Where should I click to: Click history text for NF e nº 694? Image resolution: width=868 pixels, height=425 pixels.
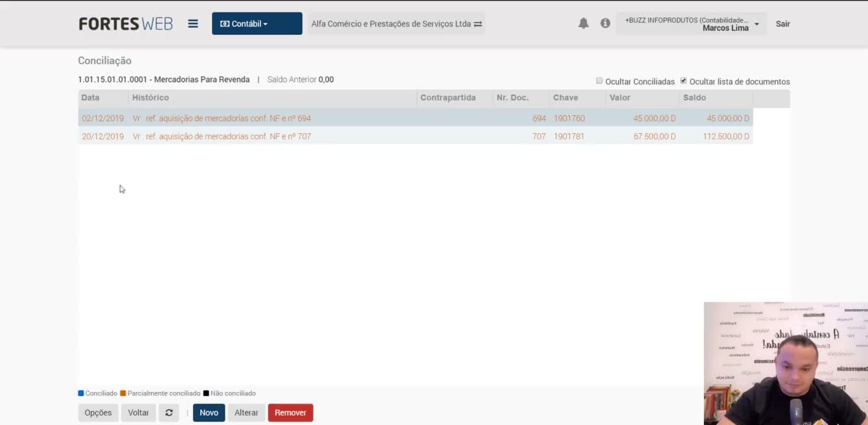[221, 118]
